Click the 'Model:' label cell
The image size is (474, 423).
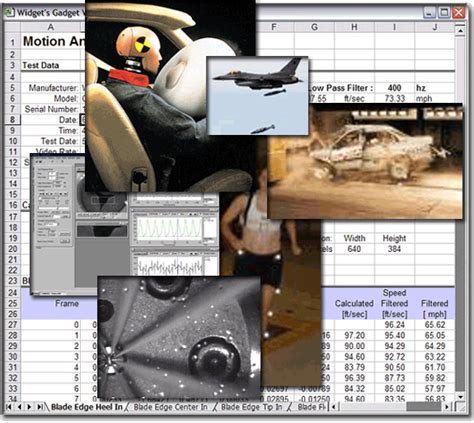(66, 99)
